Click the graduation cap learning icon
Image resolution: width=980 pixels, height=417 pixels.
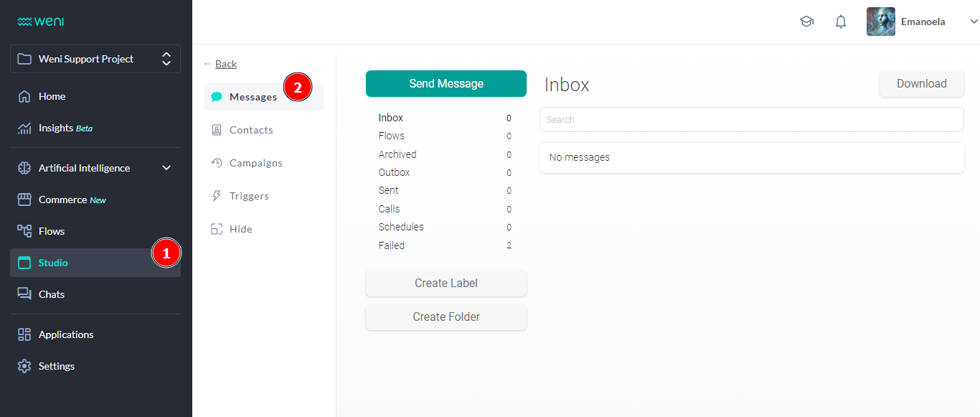click(x=806, y=22)
